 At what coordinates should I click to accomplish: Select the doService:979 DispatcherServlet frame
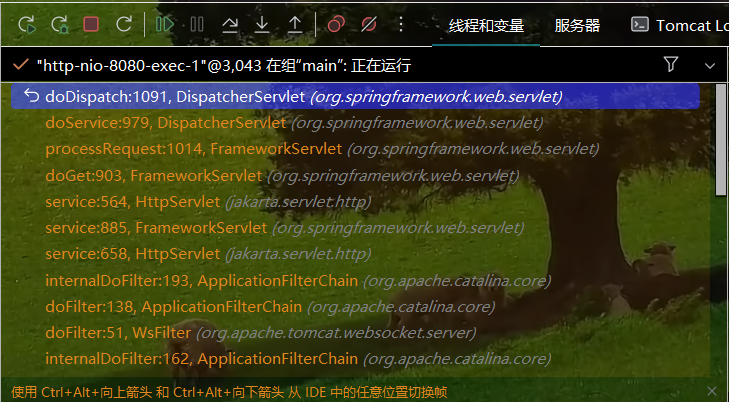coord(355,123)
